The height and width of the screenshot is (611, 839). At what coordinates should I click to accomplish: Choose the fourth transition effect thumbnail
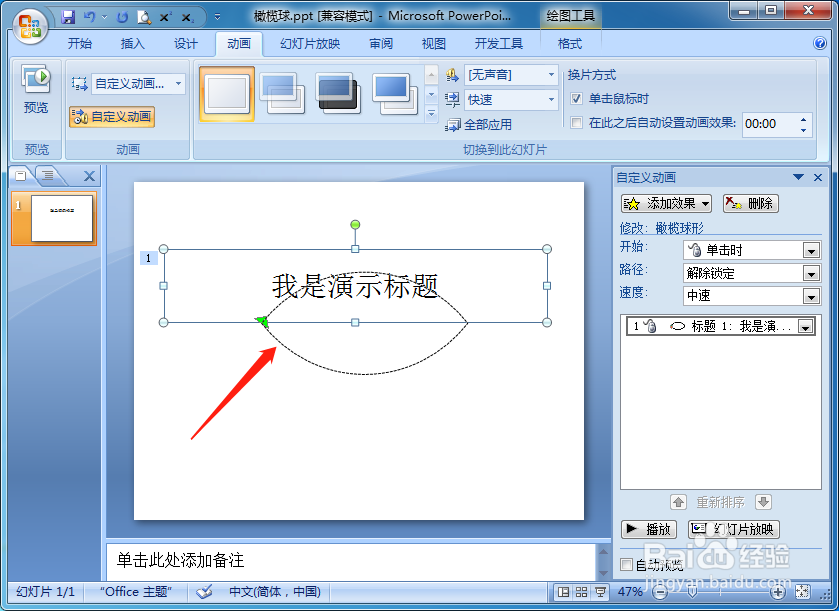coord(395,94)
